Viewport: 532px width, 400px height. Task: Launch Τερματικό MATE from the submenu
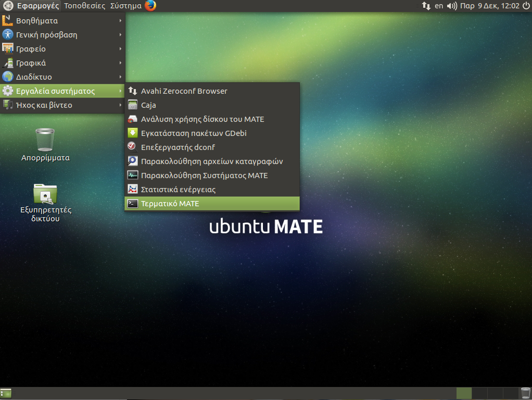212,204
